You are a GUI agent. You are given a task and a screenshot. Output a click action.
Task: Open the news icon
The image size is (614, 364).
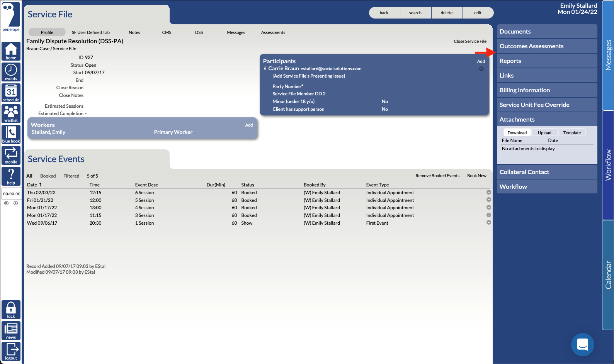click(x=11, y=331)
